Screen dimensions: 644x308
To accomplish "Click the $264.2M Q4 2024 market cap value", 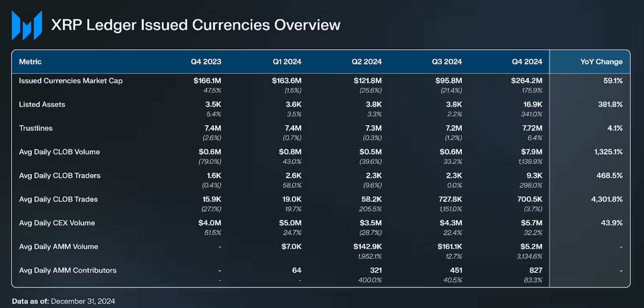I will pyautogui.click(x=526, y=81).
